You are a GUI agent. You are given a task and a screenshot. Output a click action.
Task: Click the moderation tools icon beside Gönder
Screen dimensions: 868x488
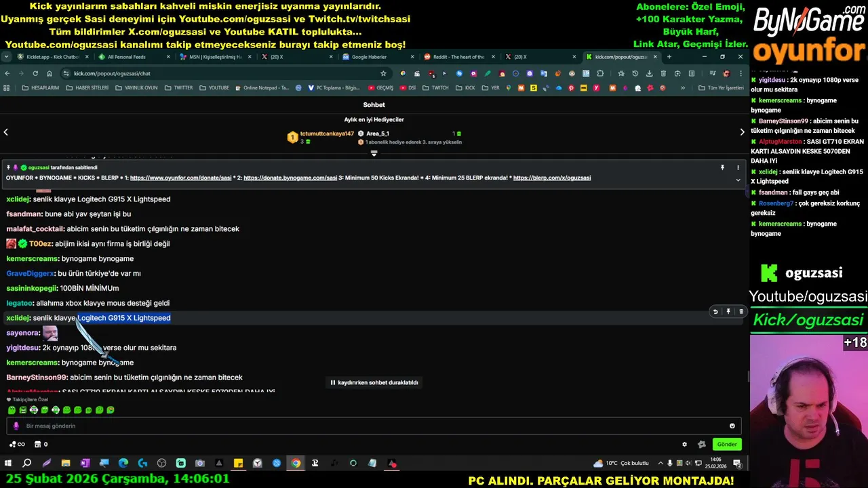coord(702,444)
